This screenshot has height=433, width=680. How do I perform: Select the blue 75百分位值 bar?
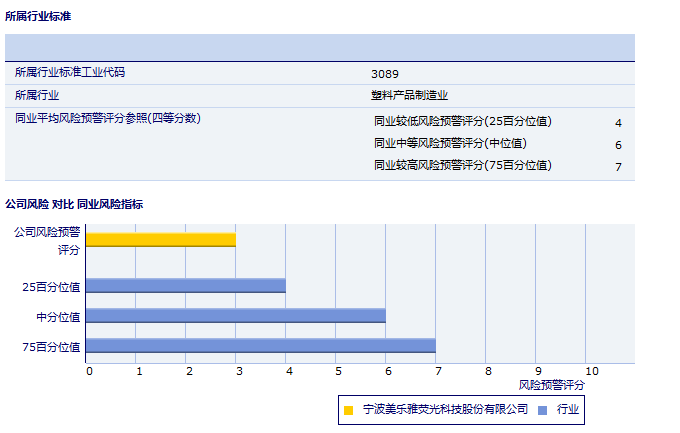click(x=260, y=346)
